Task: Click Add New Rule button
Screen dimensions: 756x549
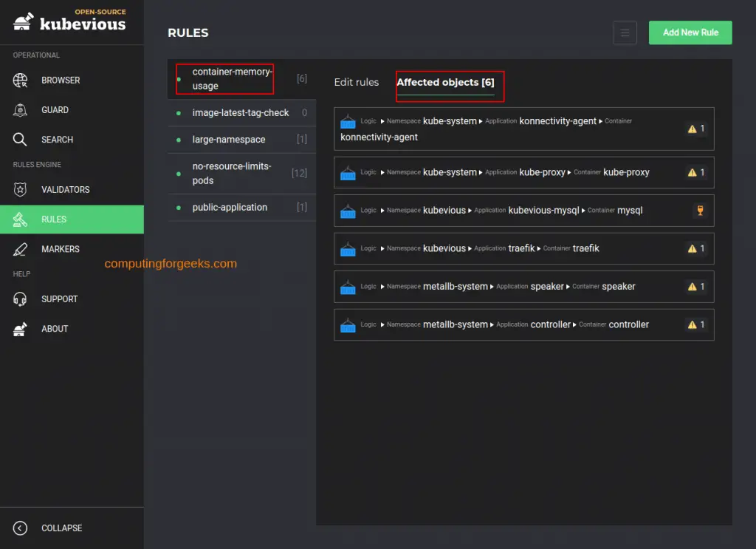Action: pos(690,33)
